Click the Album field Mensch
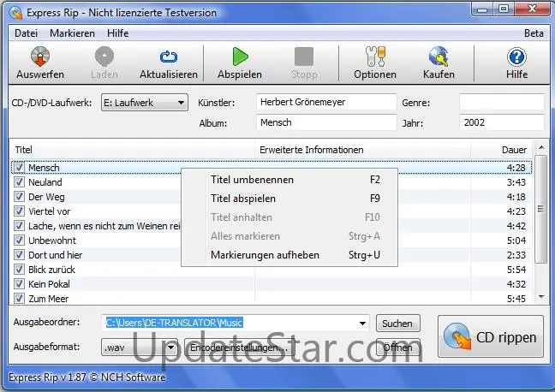This screenshot has width=555, height=392. (326, 122)
